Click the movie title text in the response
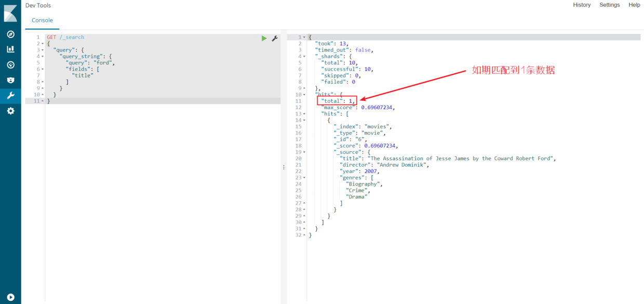The width and height of the screenshot is (644, 304). 461,158
